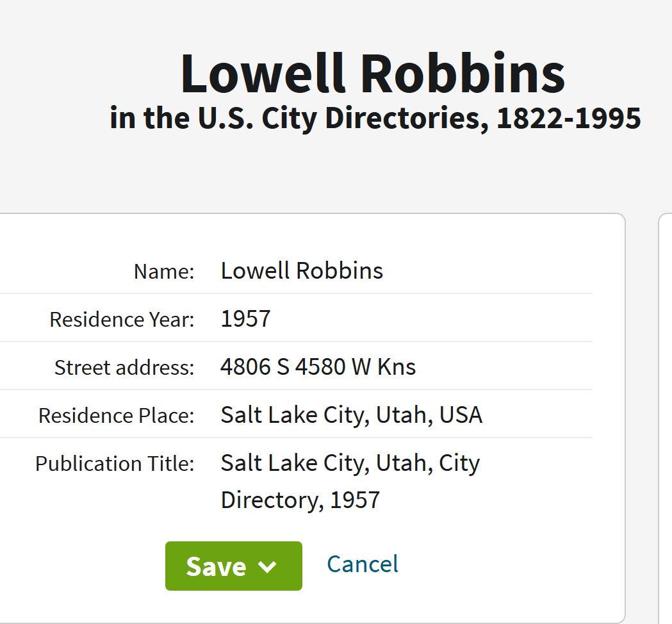Select the Publication Title label
The image size is (672, 624).
pyautogui.click(x=115, y=463)
